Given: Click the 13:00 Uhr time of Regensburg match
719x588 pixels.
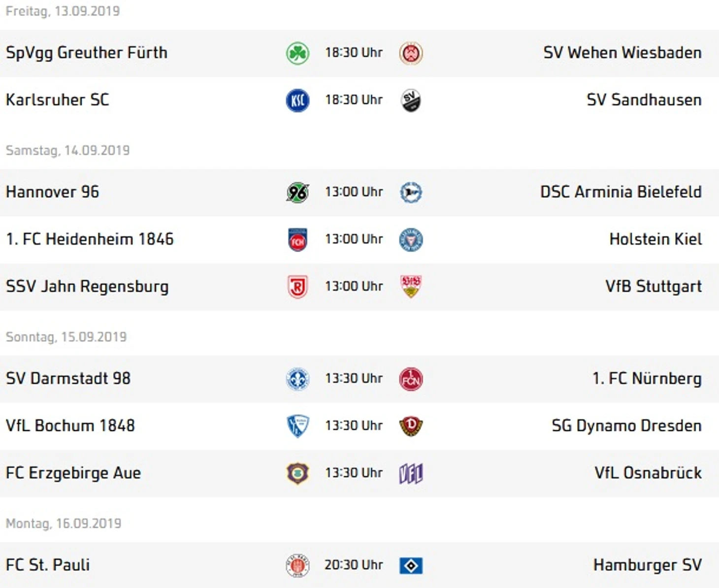Looking at the screenshot, I should [354, 286].
